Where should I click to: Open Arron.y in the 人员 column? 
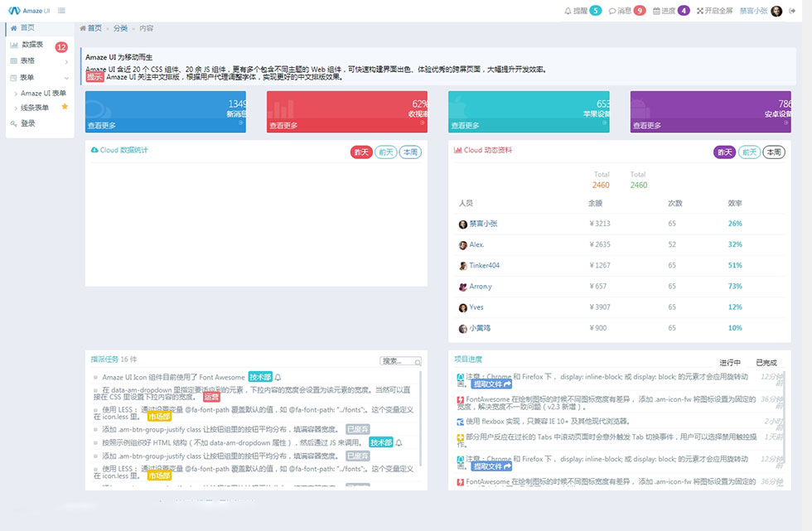click(x=481, y=287)
